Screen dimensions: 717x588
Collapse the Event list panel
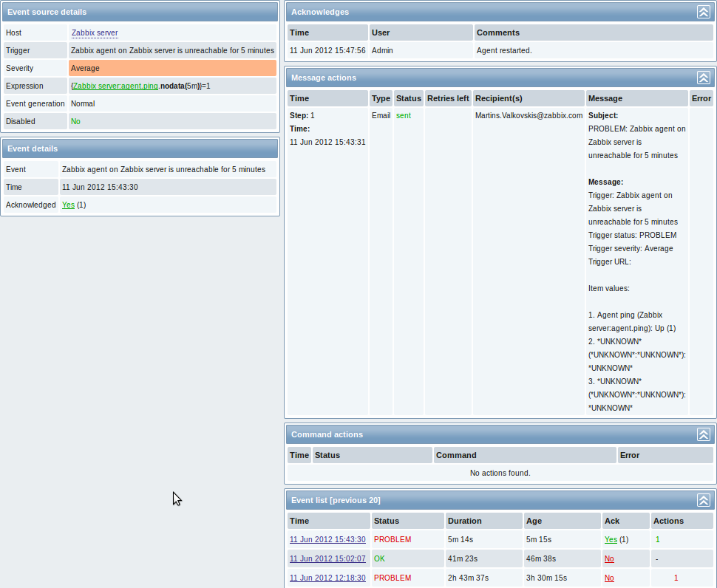click(x=703, y=500)
